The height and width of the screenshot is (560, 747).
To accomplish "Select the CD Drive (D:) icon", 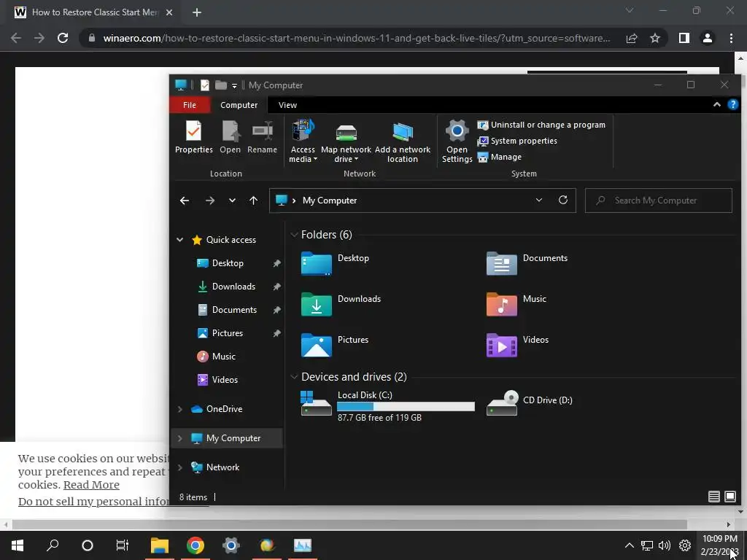I will pos(502,403).
